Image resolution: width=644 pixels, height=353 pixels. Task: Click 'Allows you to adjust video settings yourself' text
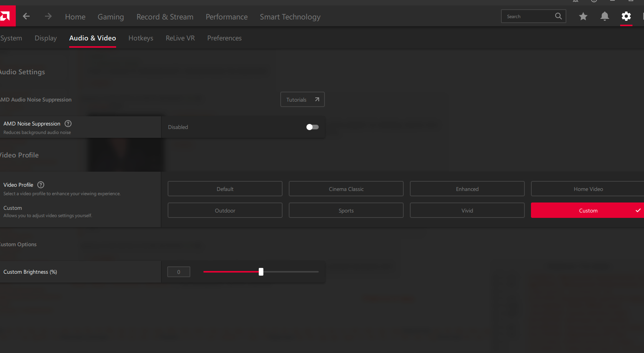click(x=48, y=216)
